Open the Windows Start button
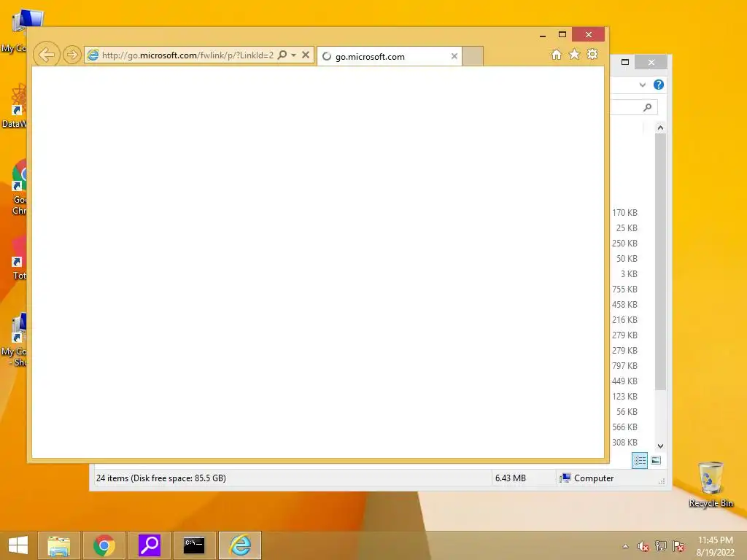The width and height of the screenshot is (747, 560). click(x=18, y=545)
